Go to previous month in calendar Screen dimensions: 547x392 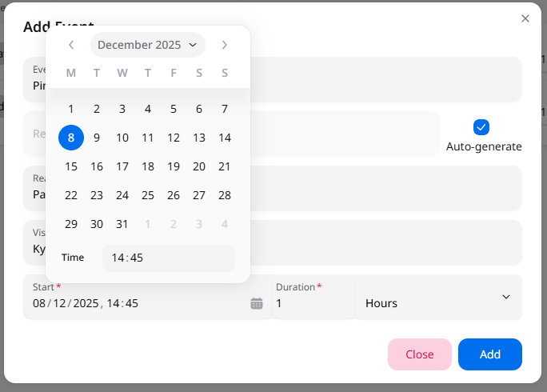[71, 45]
